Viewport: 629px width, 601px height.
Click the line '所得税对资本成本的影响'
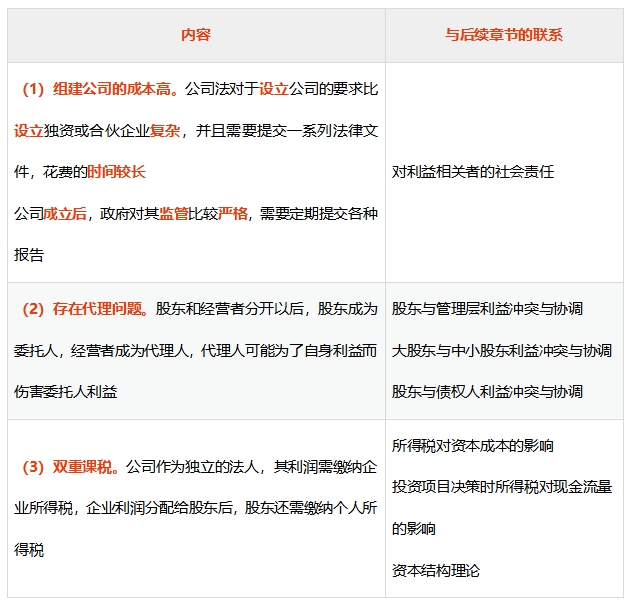[473, 446]
